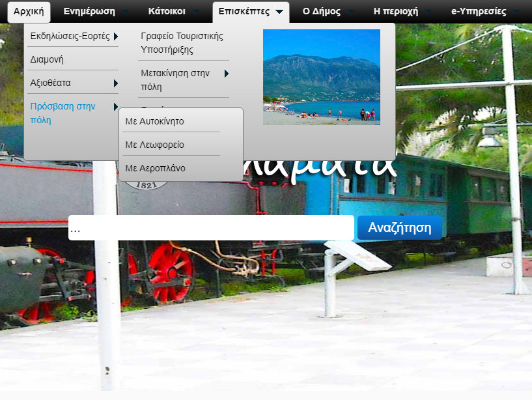Screen dimensions: 532x400
Task: Open the Κάτοικοι navigation menu
Action: coord(166,12)
